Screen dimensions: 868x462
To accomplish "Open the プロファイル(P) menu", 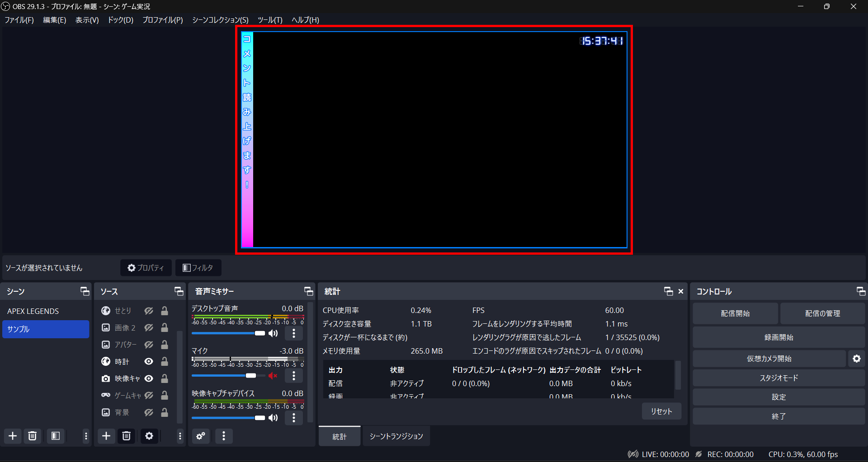I will coord(163,20).
